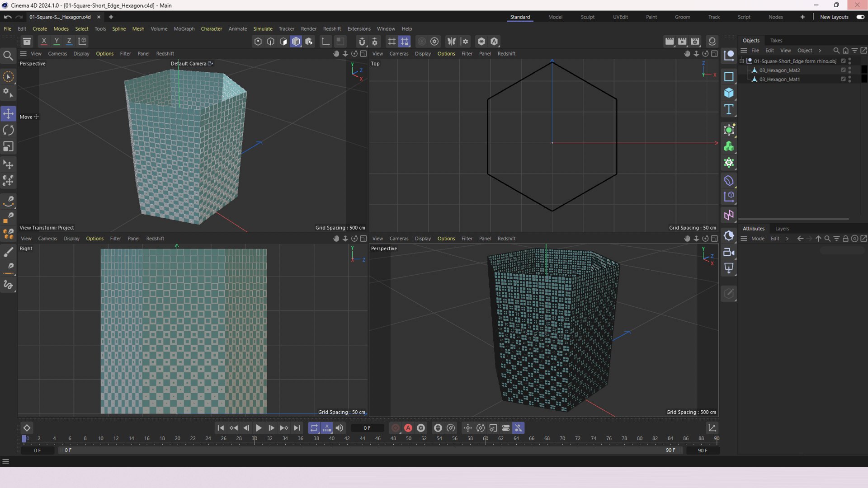The image size is (868, 488).
Task: Lock the Attributes manager padlock icon
Action: coord(845,239)
